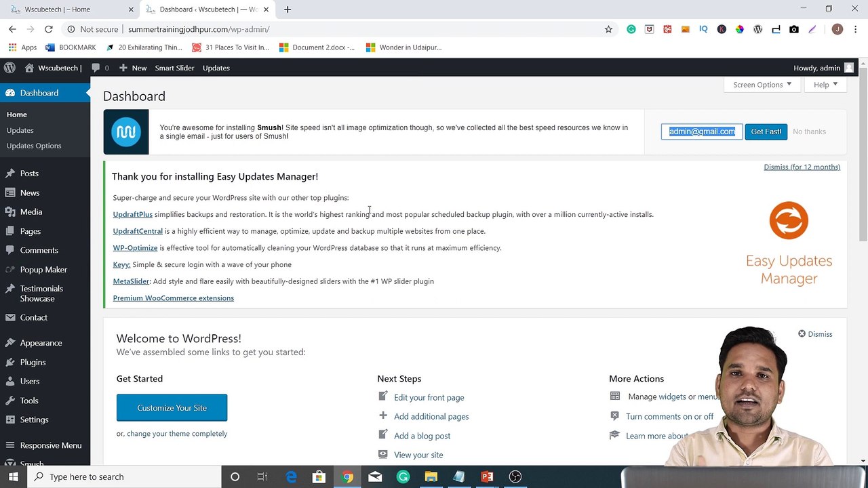This screenshot has width=868, height=488.
Task: Open the BOOKMARK bookmarks bar item
Action: [x=71, y=47]
